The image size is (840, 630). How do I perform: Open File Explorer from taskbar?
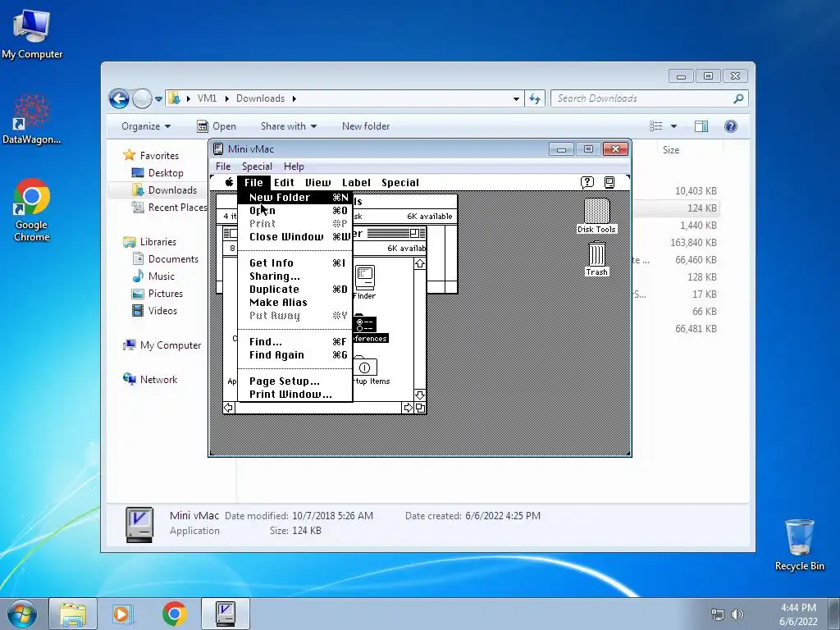click(73, 614)
